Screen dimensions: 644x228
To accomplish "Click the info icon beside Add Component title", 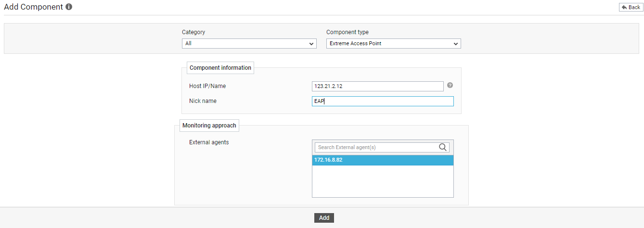I will coord(69,7).
